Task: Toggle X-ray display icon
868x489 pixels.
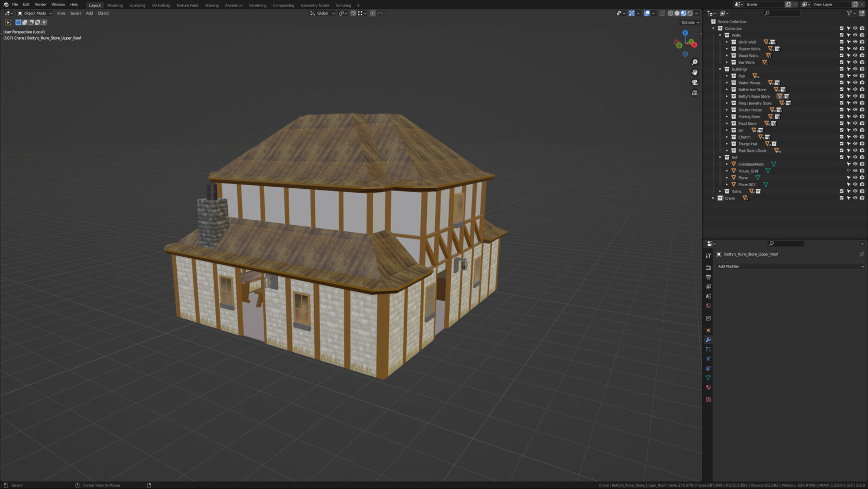Action: click(x=662, y=13)
